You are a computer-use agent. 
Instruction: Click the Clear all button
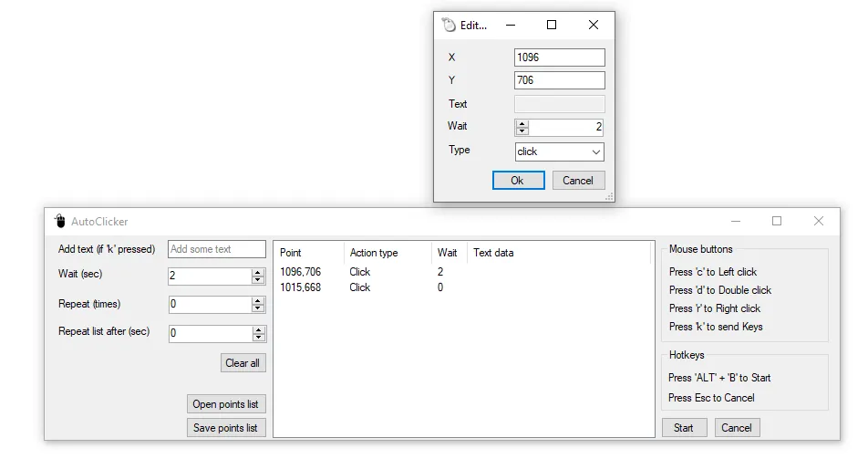tap(243, 363)
